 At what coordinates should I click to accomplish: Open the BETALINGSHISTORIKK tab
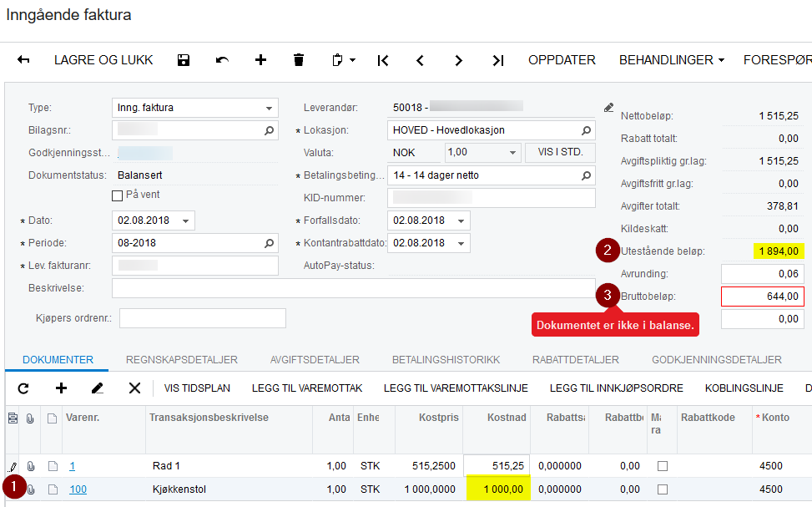pyautogui.click(x=446, y=360)
